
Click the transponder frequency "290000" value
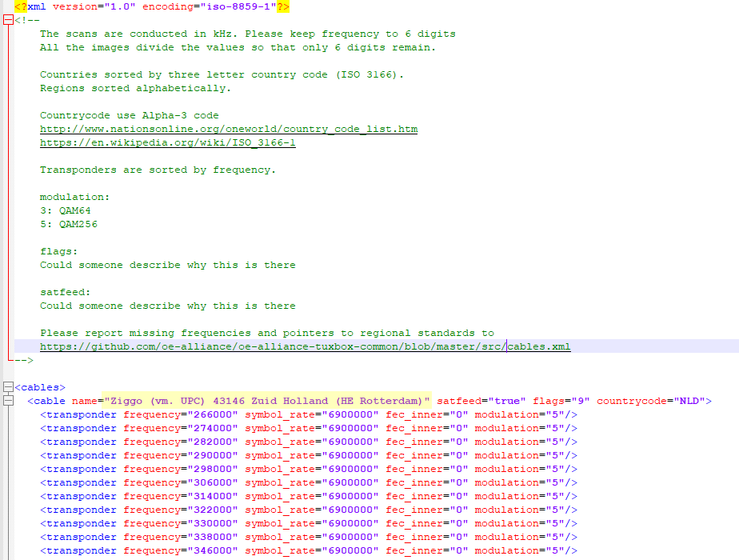point(213,455)
